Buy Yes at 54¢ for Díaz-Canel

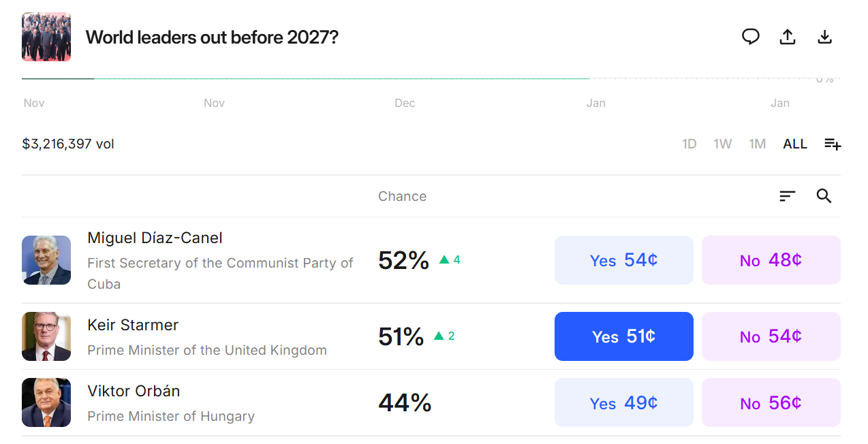click(623, 260)
